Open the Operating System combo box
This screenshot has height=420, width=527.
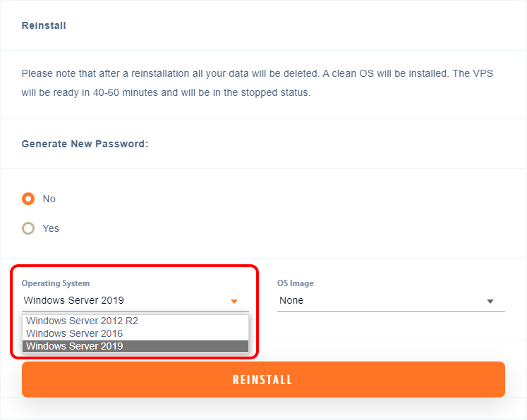135,300
